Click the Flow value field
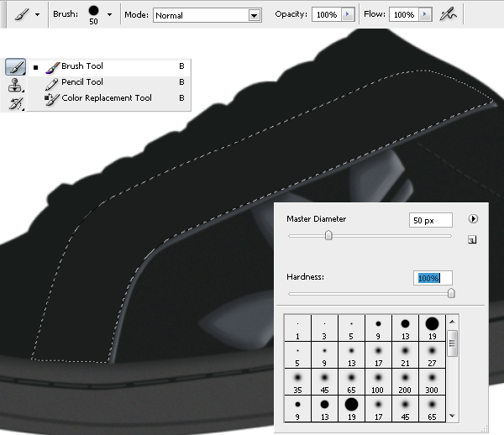Screen dimensions: 504x435 [x=404, y=14]
